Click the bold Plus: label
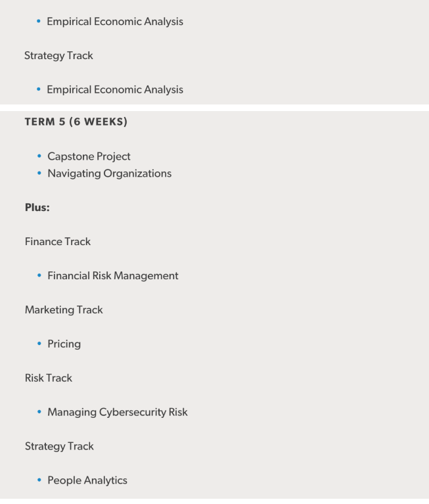429x504 pixels. coord(37,208)
